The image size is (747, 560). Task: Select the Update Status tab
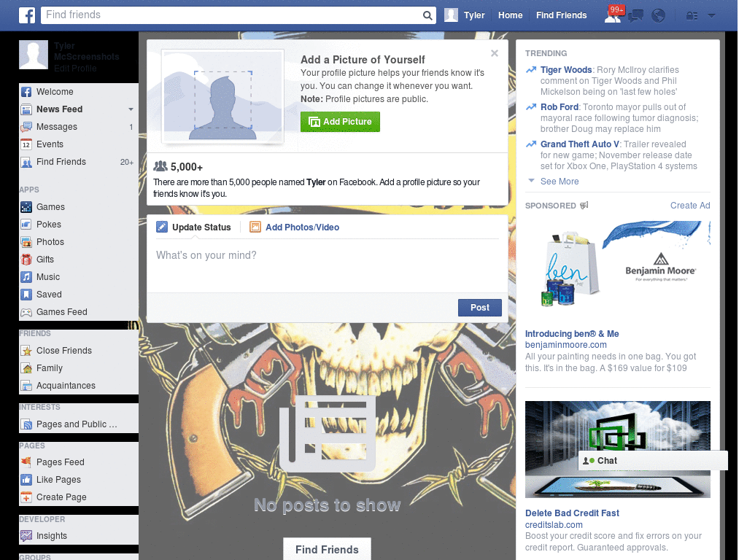pyautogui.click(x=193, y=227)
